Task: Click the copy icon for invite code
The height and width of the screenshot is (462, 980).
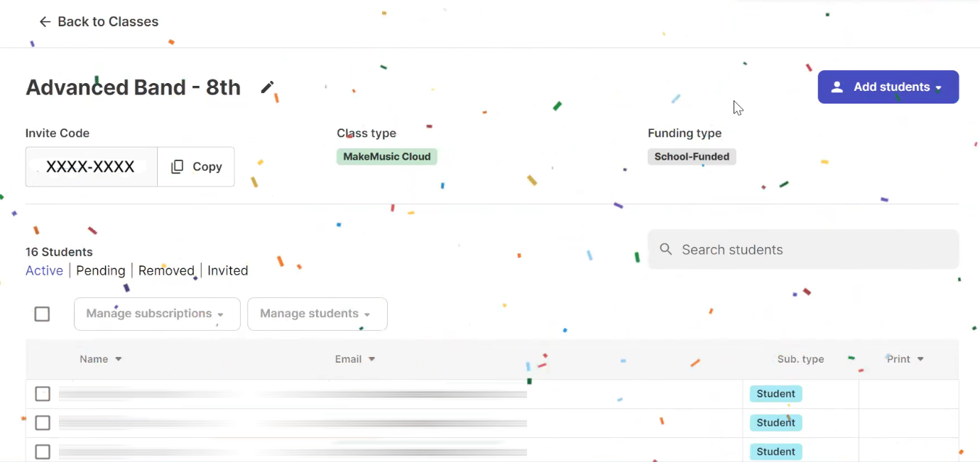Action: click(x=178, y=167)
